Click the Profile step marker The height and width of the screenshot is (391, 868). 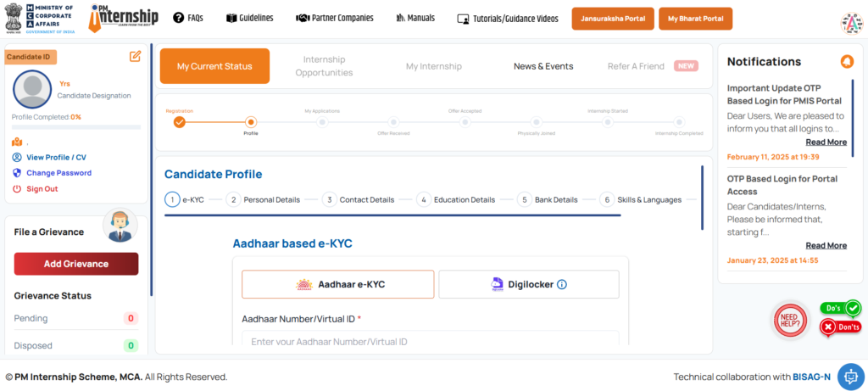click(x=251, y=122)
